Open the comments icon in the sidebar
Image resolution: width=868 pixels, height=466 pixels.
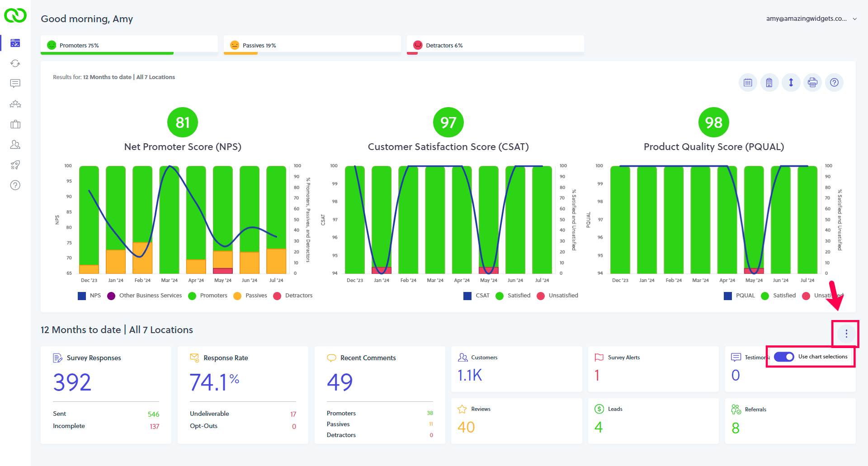point(15,84)
